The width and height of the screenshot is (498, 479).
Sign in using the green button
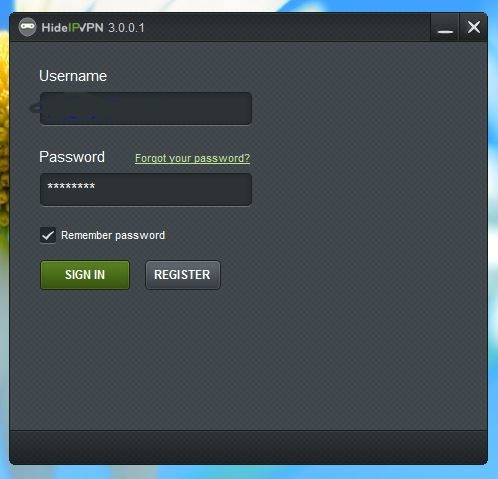click(85, 275)
